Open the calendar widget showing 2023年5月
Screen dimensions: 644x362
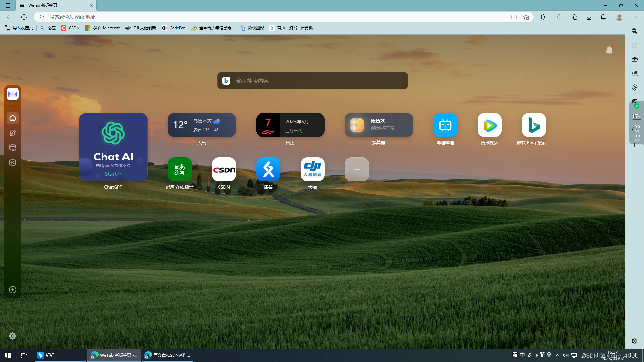pos(290,125)
